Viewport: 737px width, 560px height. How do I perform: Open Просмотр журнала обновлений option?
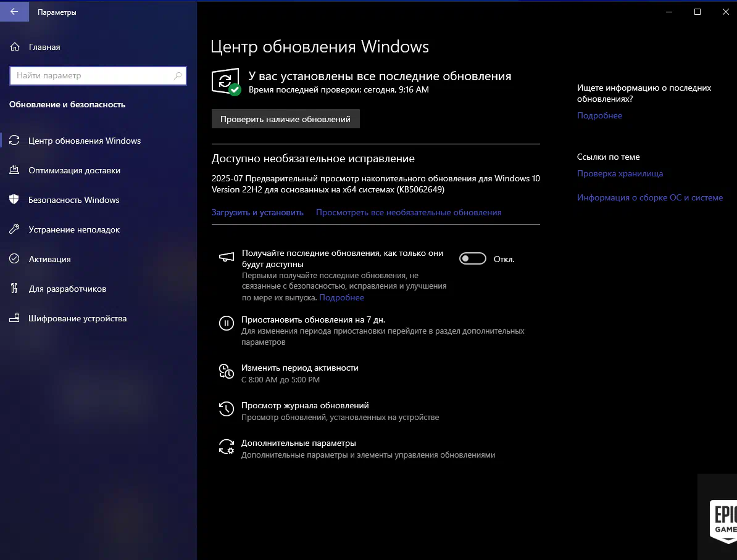305,405
